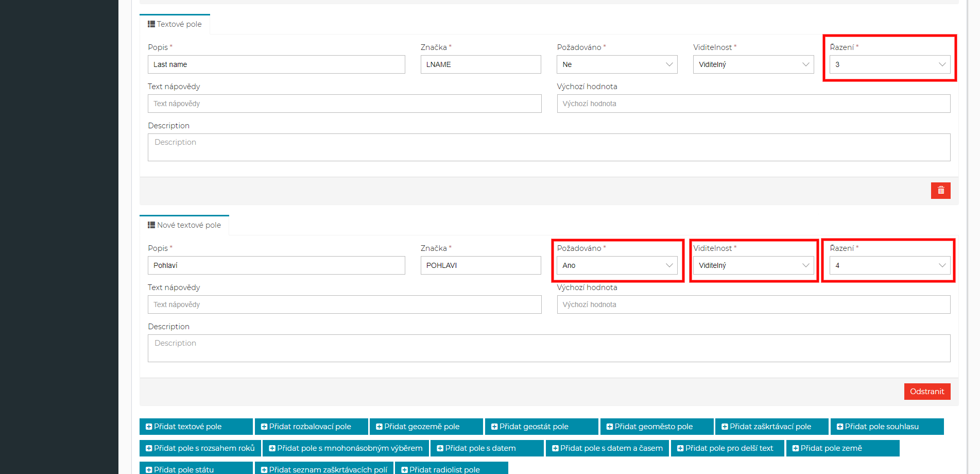980x474 pixels.
Task: Click Přidat pole s rozsahem roků
Action: click(x=200, y=448)
